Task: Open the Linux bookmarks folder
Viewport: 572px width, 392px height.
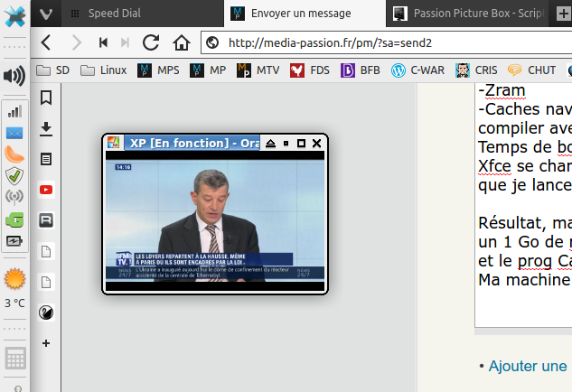Action: [x=103, y=70]
